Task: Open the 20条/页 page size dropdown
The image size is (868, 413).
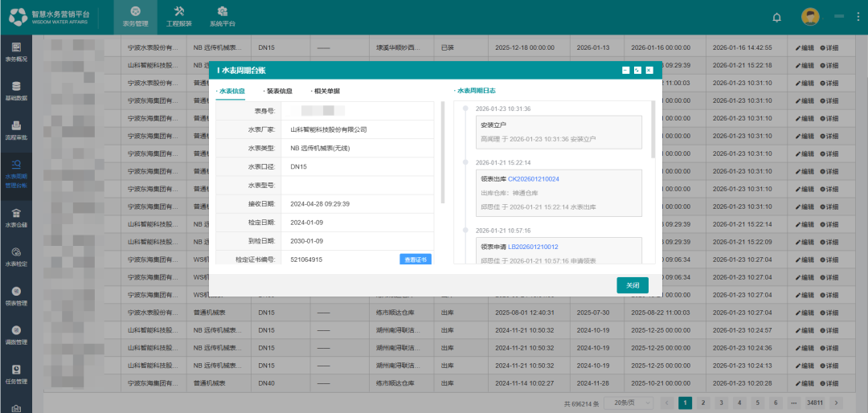Action: (627, 403)
